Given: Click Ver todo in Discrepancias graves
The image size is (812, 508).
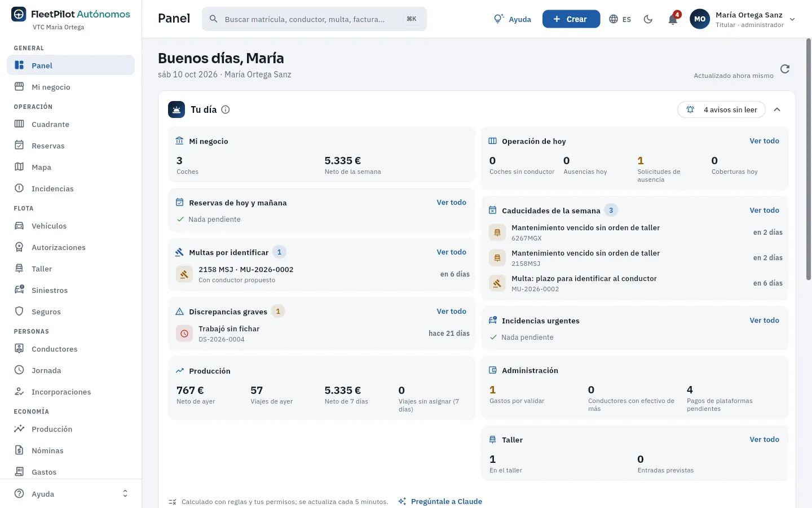Looking at the screenshot, I should click(x=451, y=312).
